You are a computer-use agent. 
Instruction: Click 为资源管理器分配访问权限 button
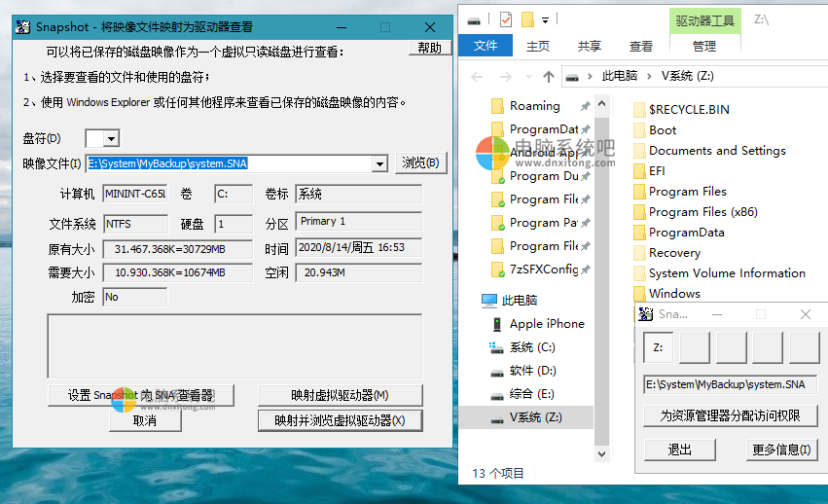[x=731, y=415]
